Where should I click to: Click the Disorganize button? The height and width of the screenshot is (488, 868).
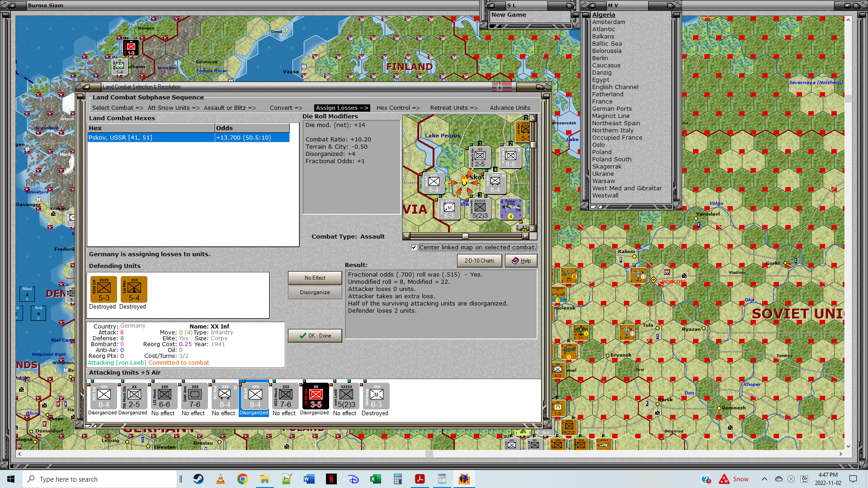(x=315, y=292)
